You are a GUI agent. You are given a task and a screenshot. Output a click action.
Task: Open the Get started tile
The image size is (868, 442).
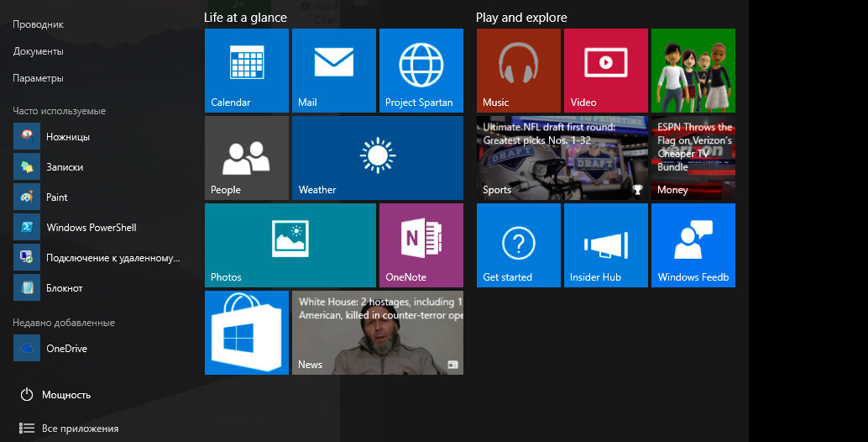tap(519, 245)
